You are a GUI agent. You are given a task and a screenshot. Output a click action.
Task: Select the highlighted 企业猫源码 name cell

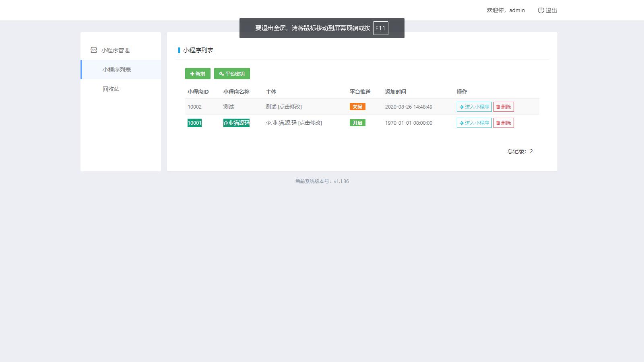(236, 123)
